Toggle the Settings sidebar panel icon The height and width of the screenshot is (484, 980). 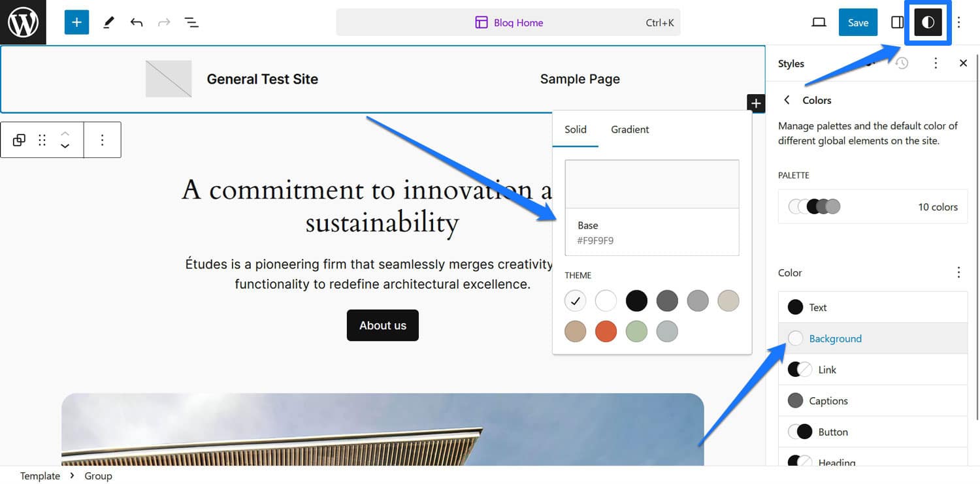(x=897, y=22)
